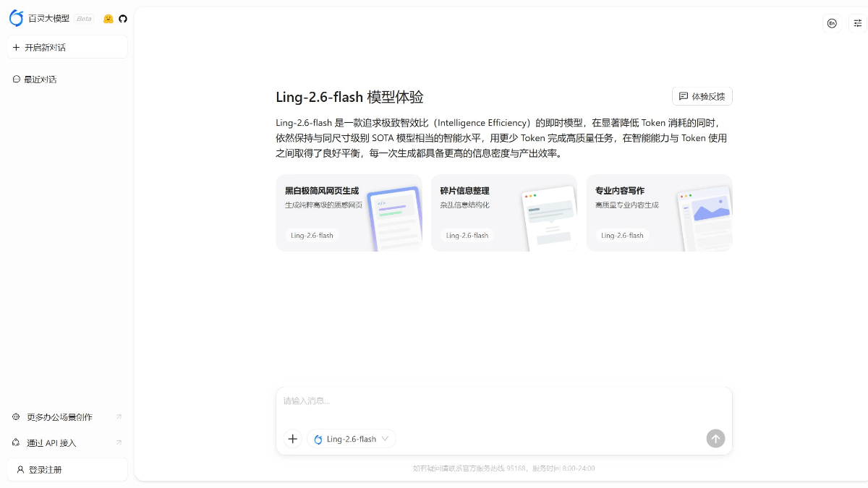
Task: Click the attachment plus icon in input box
Action: pos(292,439)
